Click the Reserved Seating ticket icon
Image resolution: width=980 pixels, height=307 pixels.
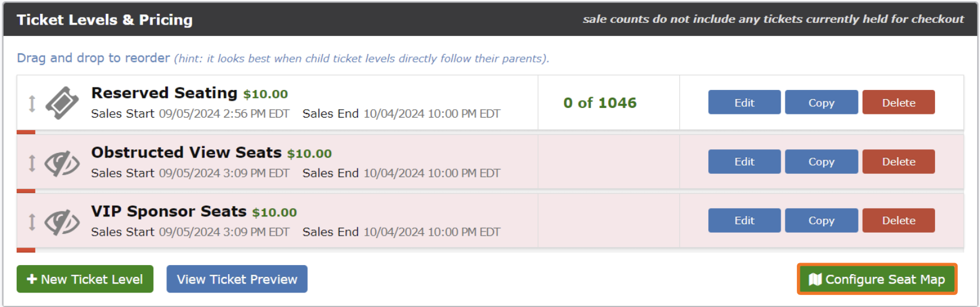click(62, 103)
